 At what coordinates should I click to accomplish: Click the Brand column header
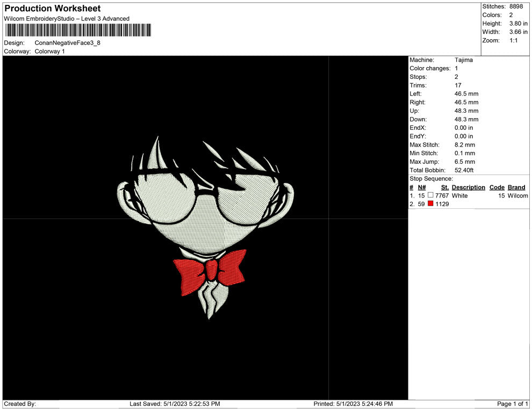click(x=516, y=187)
